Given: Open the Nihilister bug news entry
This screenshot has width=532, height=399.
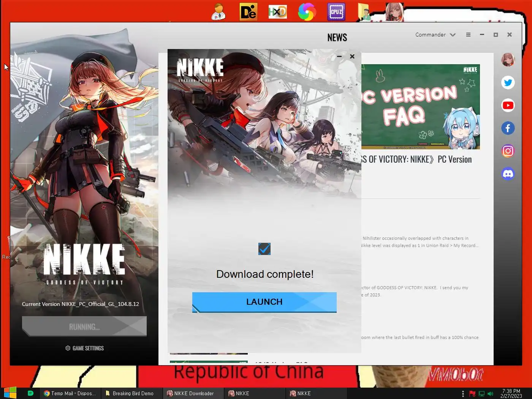Looking at the screenshot, I should [420, 242].
